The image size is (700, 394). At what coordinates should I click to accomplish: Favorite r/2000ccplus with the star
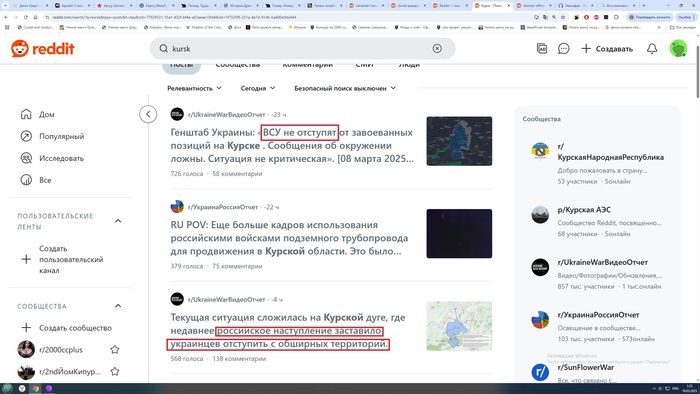point(115,349)
